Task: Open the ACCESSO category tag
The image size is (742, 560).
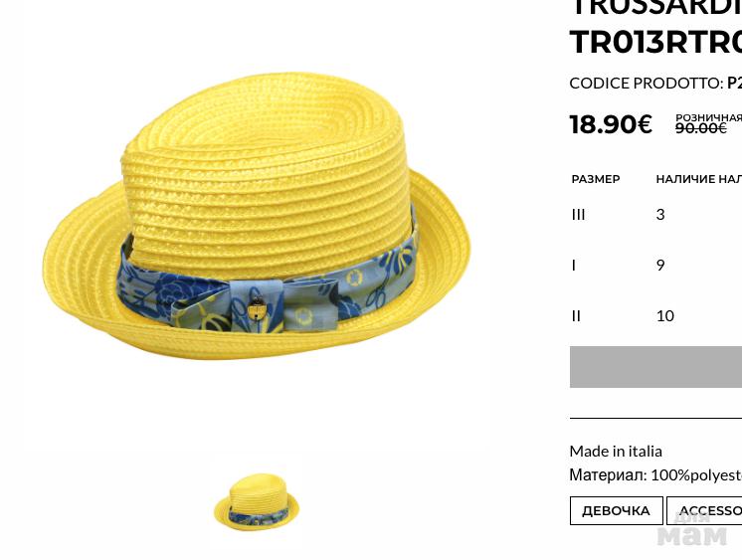Action: point(704,511)
